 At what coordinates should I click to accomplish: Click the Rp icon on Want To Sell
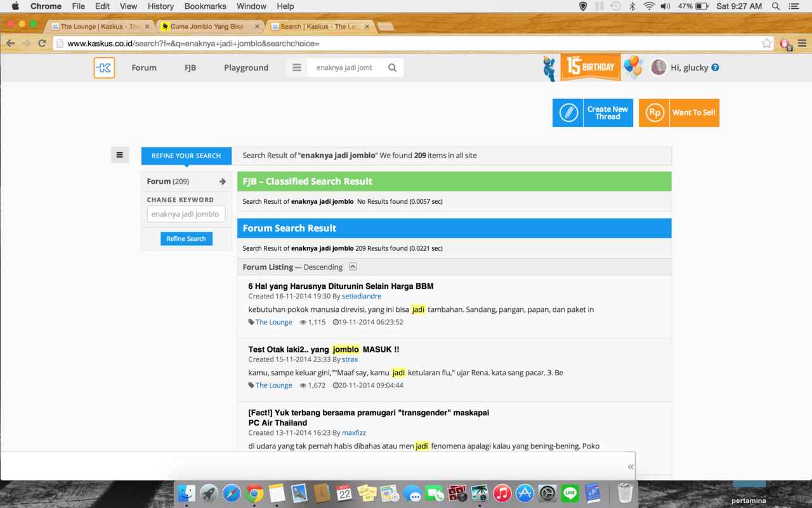pyautogui.click(x=654, y=113)
